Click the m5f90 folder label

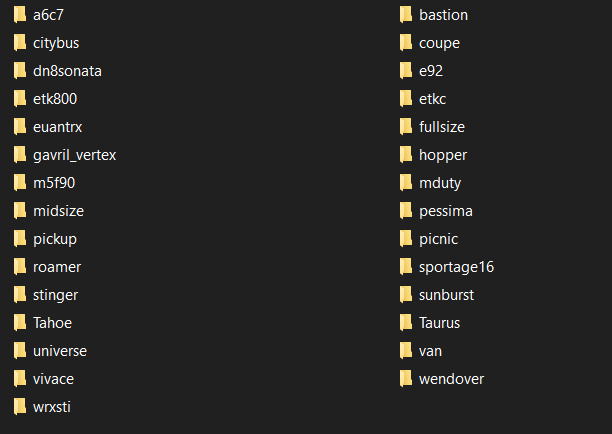click(x=54, y=183)
